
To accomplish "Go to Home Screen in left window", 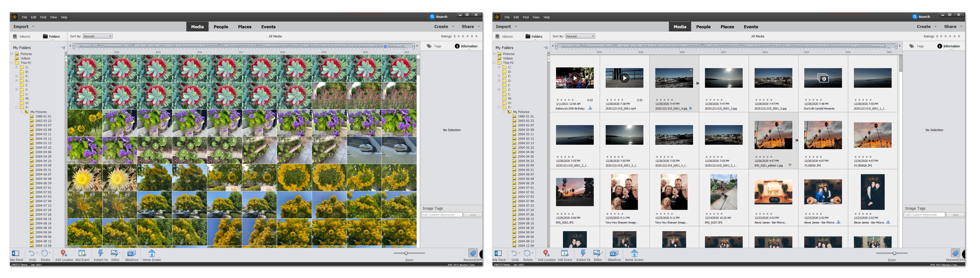I will tap(151, 253).
